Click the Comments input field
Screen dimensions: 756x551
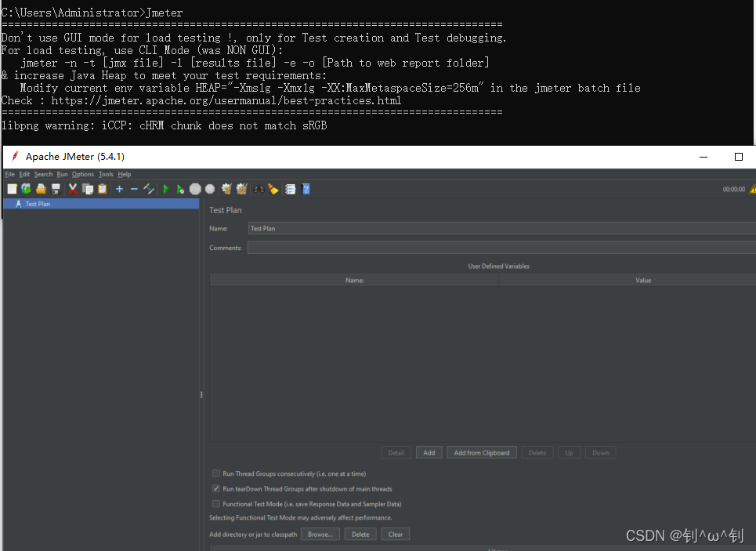502,248
